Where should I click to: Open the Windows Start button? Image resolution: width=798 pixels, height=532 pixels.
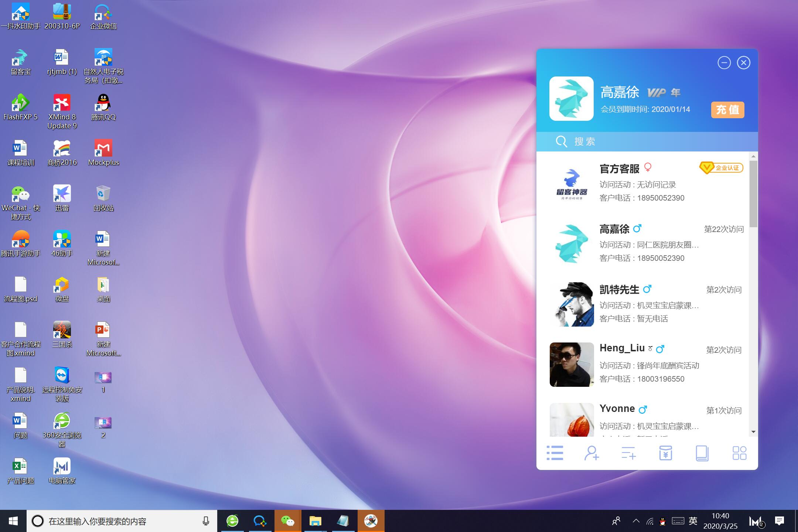click(x=13, y=521)
